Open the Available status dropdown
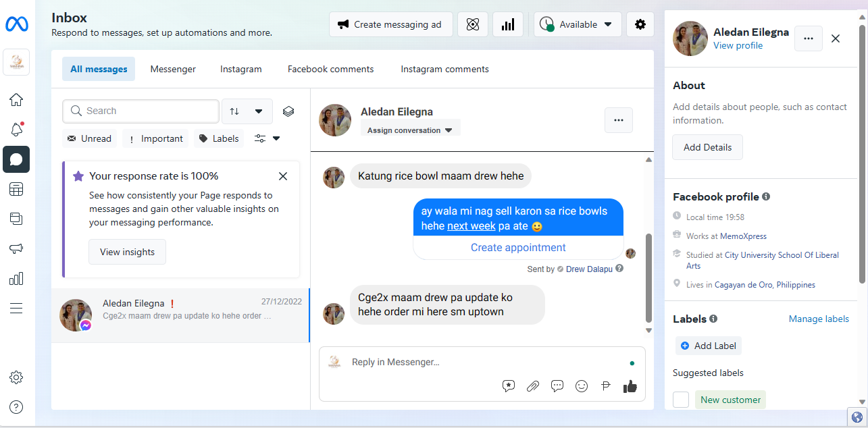 (x=578, y=24)
